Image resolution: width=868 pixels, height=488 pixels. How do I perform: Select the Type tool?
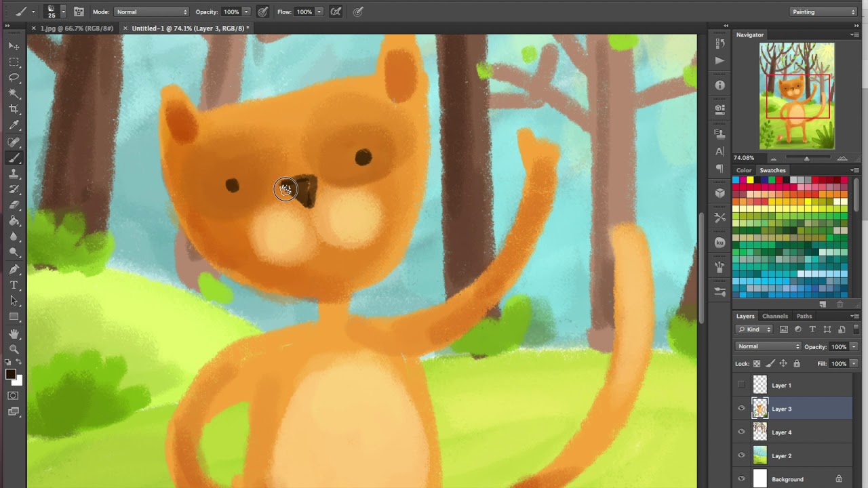[14, 285]
